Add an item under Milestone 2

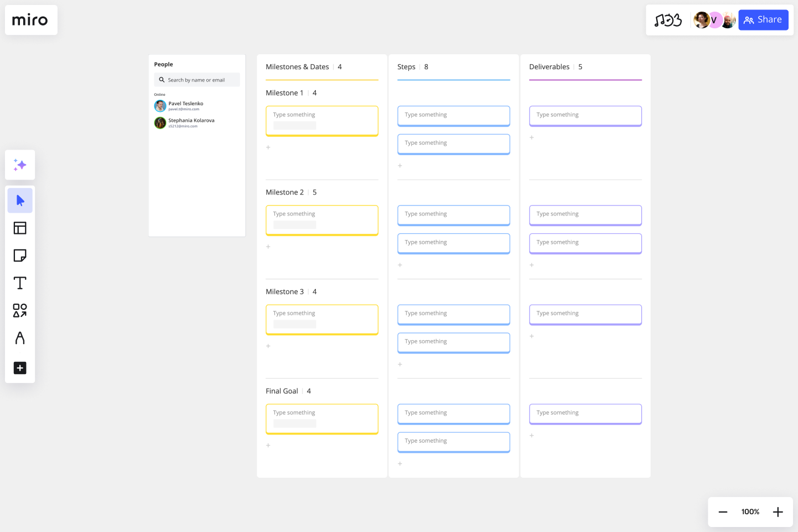(268, 247)
